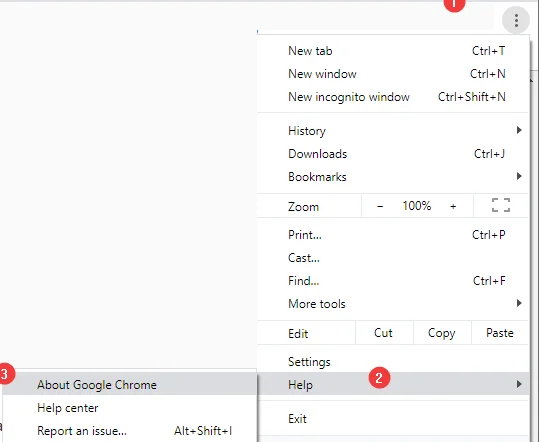Expand the Help submenu arrow
The width and height of the screenshot is (539, 442).
pyautogui.click(x=519, y=384)
